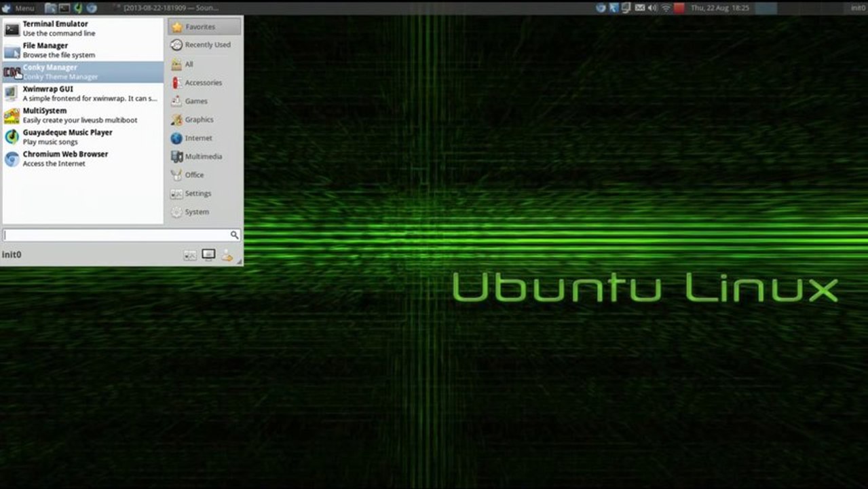Launch Chromium Web Browser from menu

pos(83,159)
